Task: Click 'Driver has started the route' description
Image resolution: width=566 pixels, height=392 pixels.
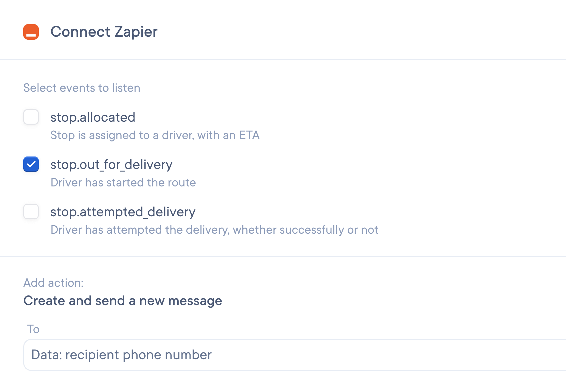Action: [123, 182]
